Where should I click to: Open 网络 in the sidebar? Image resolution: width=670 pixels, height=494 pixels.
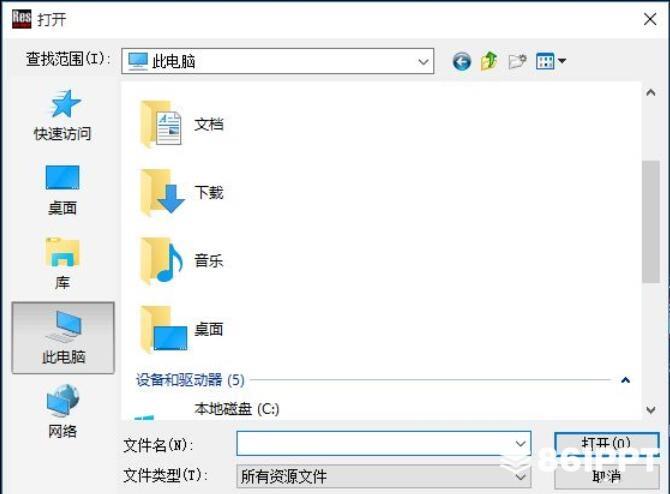[63, 412]
